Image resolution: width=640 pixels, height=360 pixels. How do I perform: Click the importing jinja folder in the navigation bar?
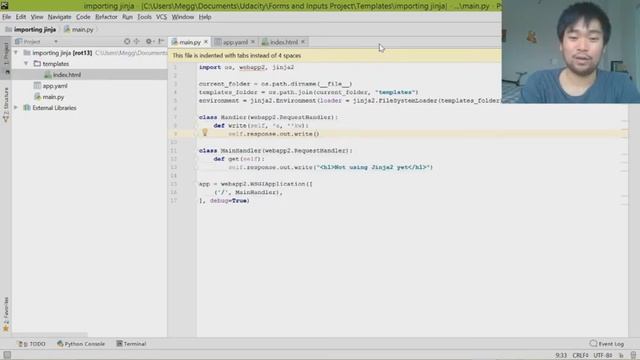point(31,29)
